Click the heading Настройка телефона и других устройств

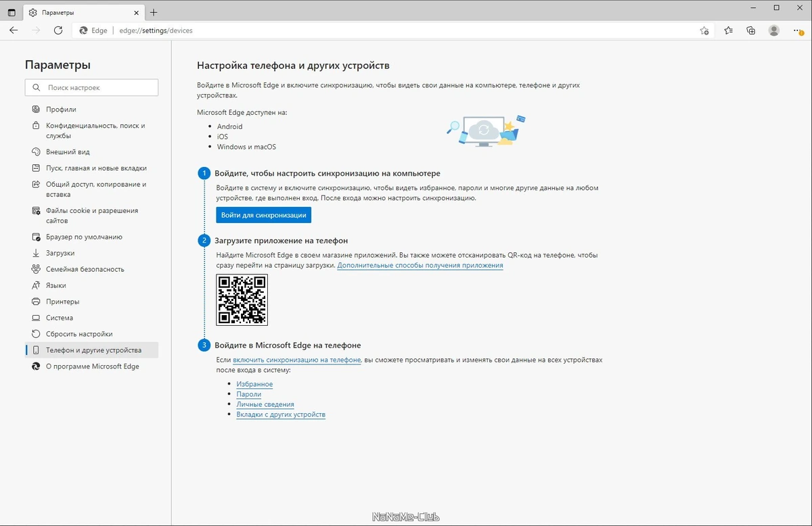293,66
